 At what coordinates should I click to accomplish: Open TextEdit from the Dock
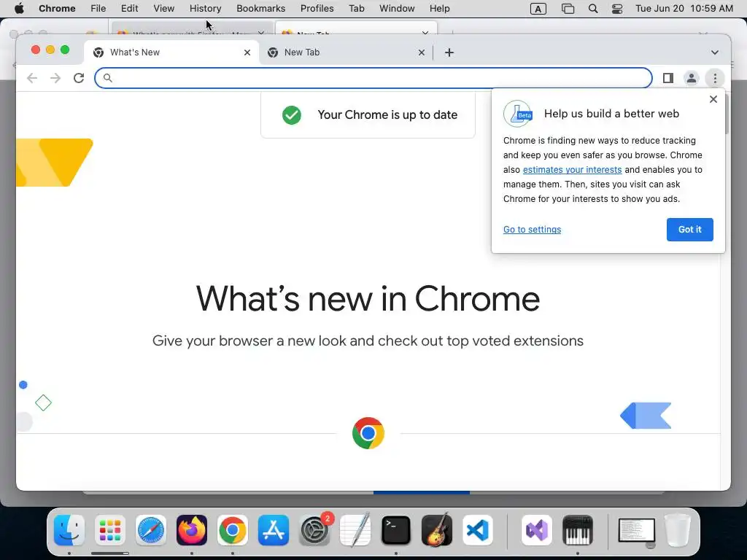[x=355, y=530]
